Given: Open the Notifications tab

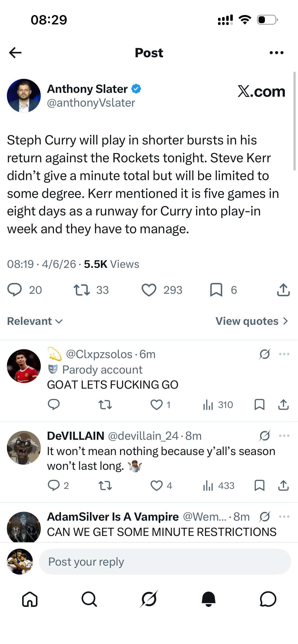Looking at the screenshot, I should [x=208, y=599].
